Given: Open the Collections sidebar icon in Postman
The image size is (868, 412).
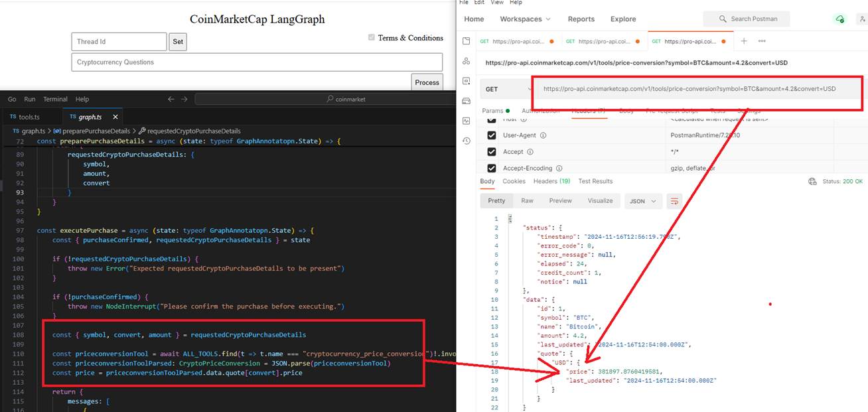Looking at the screenshot, I should click(x=467, y=41).
